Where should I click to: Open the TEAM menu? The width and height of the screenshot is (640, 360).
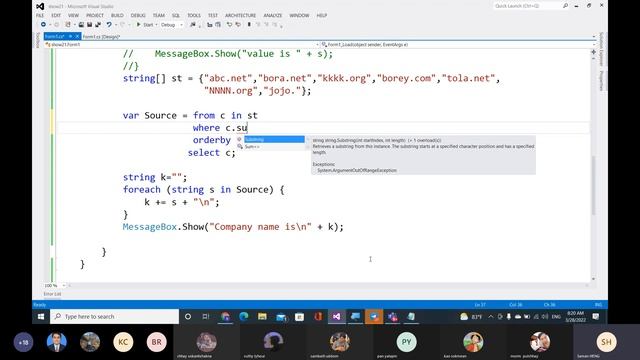[159, 16]
